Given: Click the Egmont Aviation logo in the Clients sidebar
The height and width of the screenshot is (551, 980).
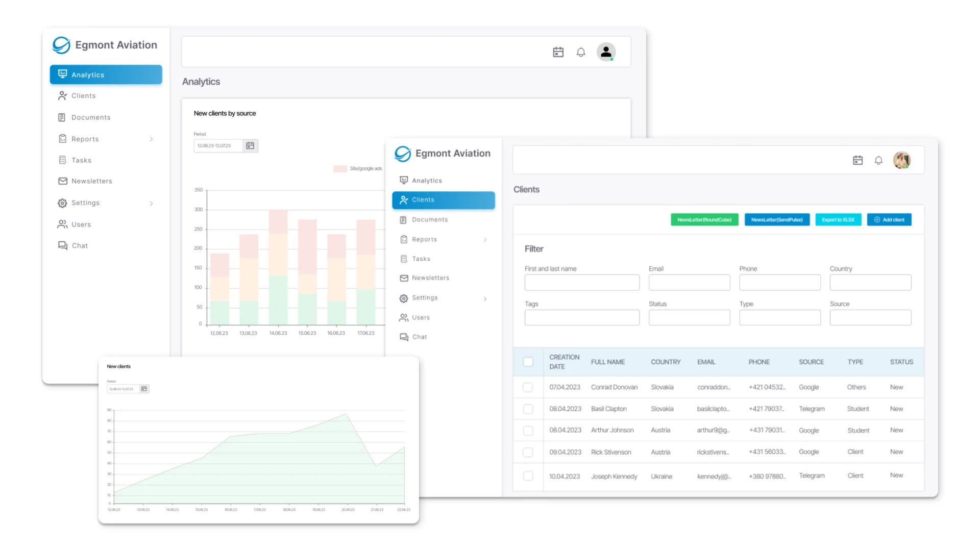Looking at the screenshot, I should [x=403, y=154].
